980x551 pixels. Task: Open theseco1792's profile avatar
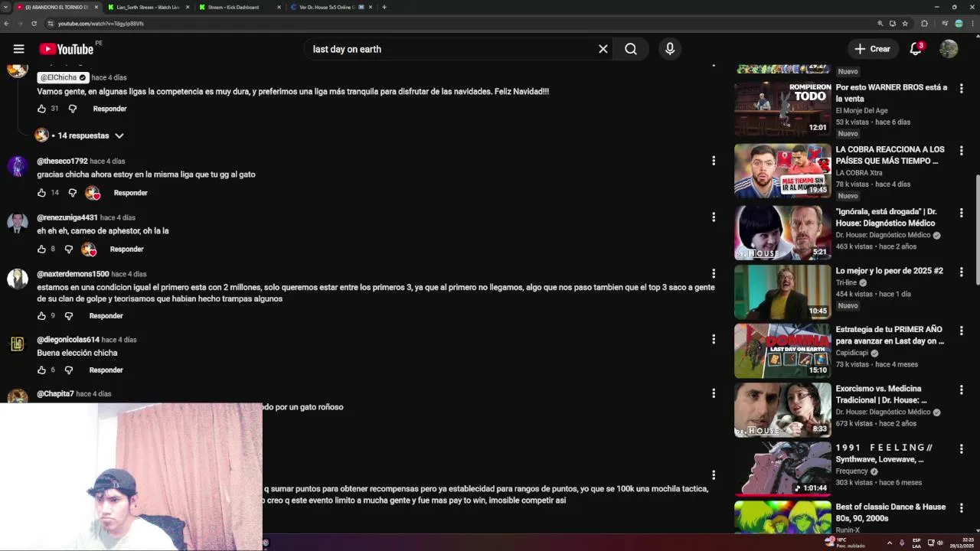[18, 167]
